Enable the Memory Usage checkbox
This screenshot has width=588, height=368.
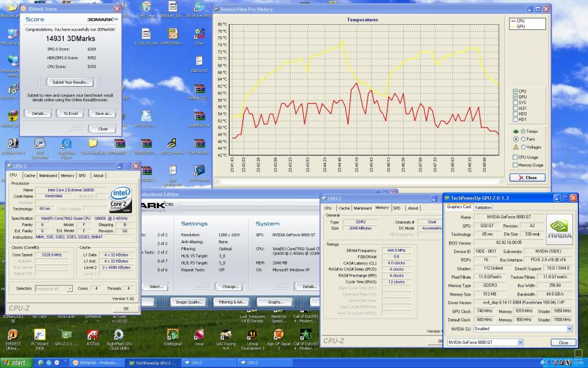(515, 165)
